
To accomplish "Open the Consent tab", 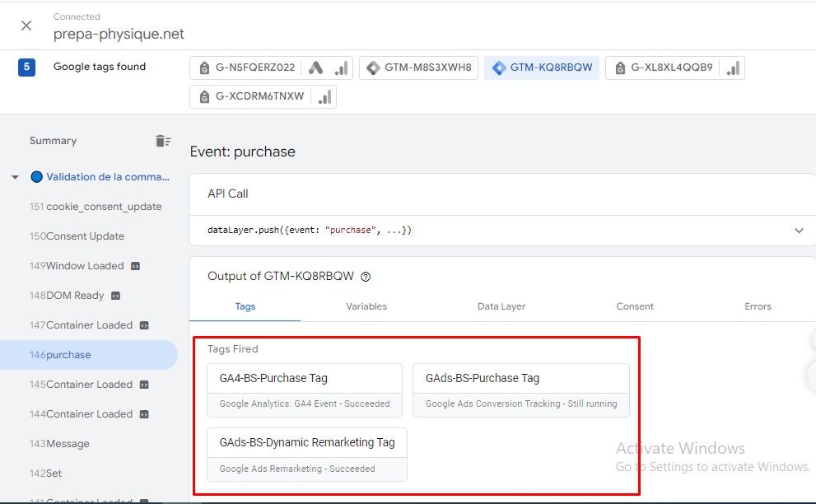I will pyautogui.click(x=635, y=306).
